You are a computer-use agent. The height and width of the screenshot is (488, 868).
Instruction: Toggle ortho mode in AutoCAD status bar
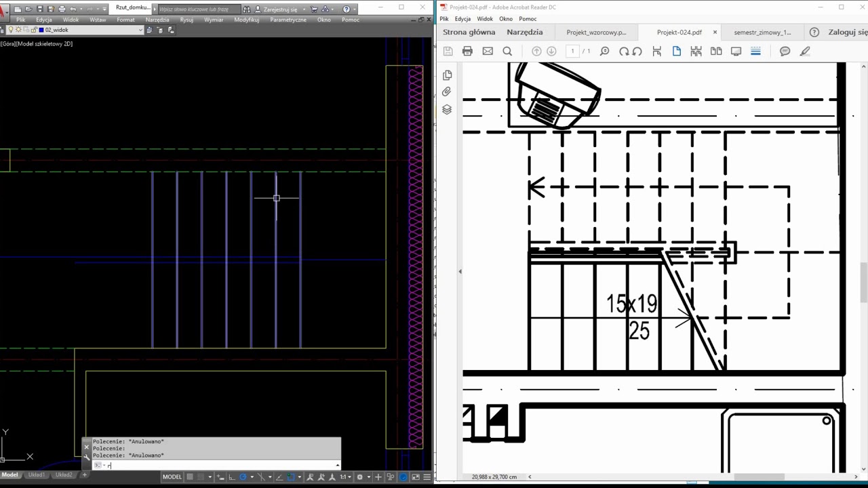point(232,477)
